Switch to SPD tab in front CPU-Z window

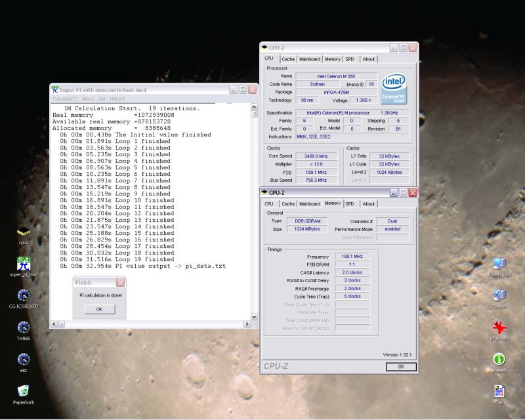(x=350, y=203)
